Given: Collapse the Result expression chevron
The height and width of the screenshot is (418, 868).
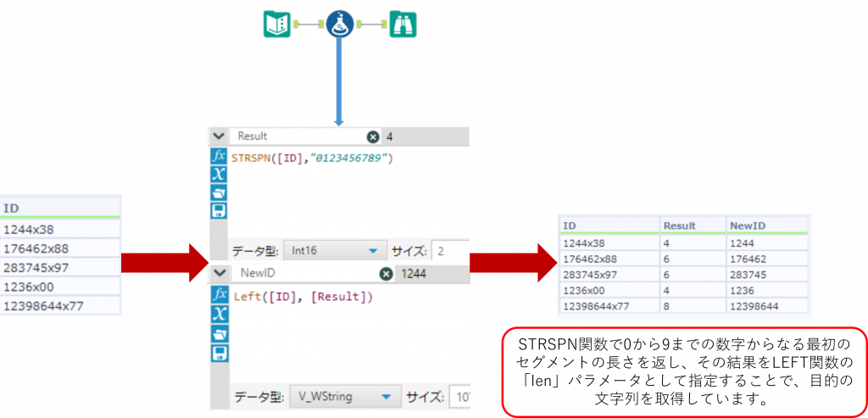Looking at the screenshot, I should [218, 137].
